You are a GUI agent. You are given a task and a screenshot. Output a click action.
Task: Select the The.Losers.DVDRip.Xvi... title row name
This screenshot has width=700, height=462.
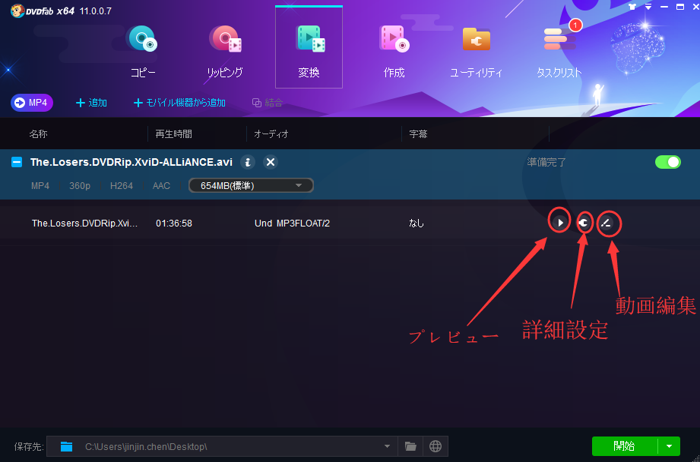point(85,223)
